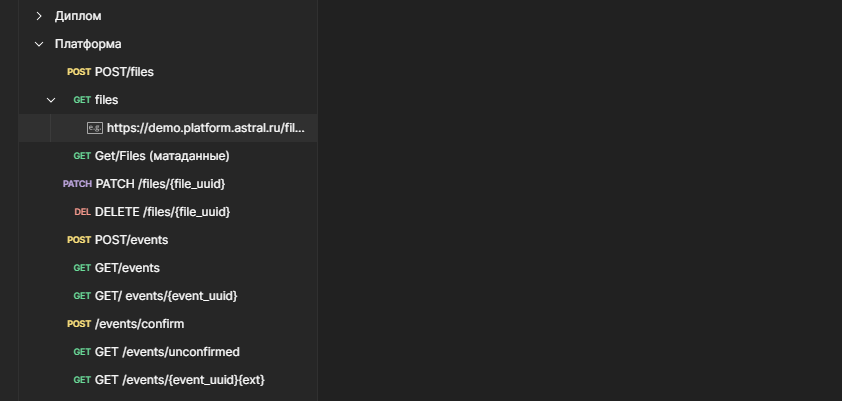
Task: Open the POST/files request
Action: click(124, 72)
